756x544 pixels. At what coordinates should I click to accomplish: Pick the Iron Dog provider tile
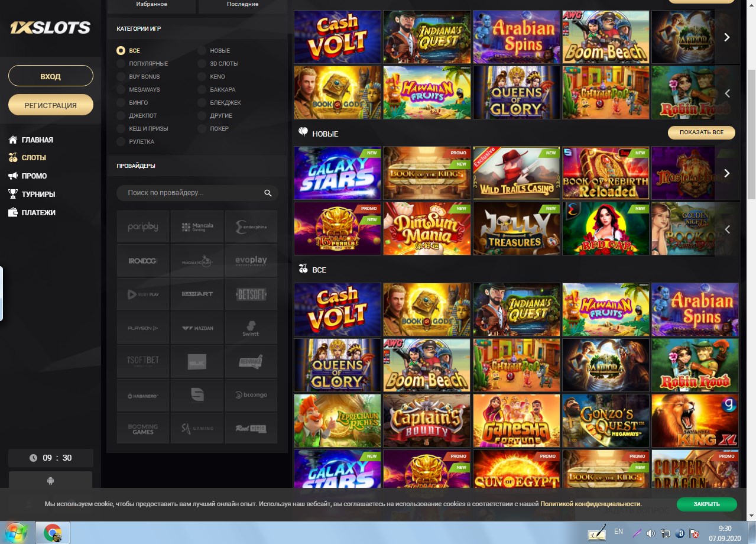pyautogui.click(x=143, y=261)
